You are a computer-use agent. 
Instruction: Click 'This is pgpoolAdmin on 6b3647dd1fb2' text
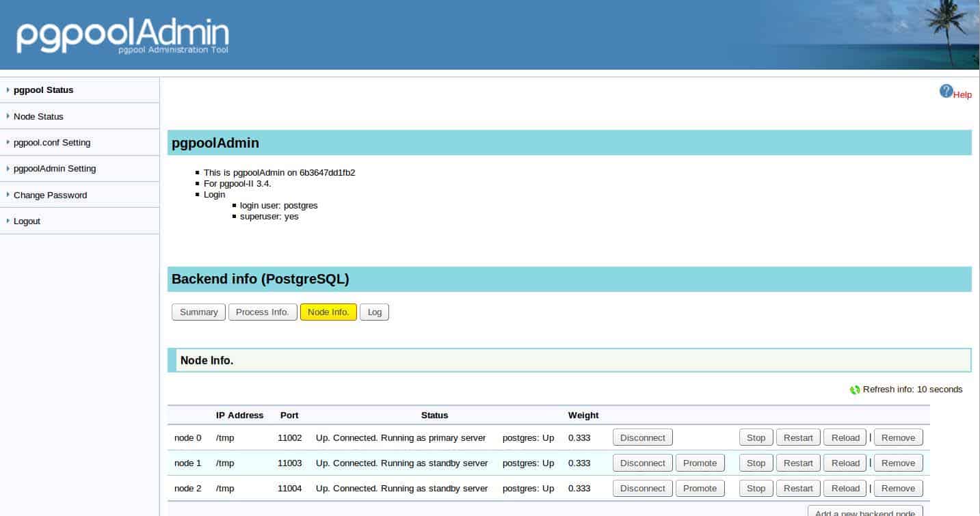[x=279, y=172]
